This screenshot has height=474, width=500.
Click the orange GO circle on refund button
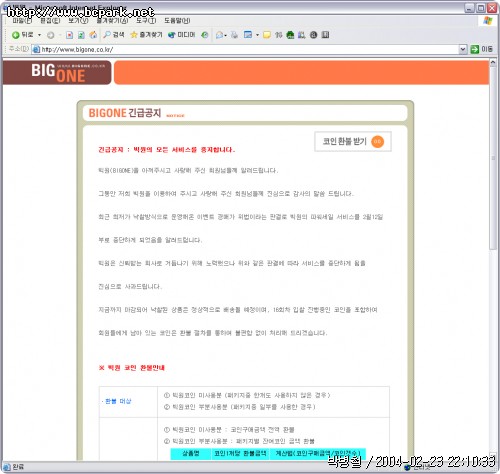click(377, 142)
